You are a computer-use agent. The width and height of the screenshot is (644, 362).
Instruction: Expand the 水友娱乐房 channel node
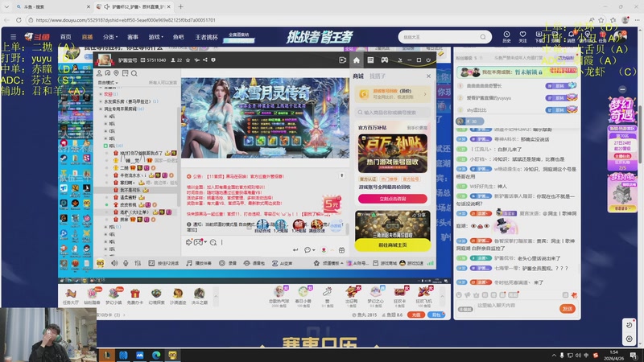(x=101, y=101)
